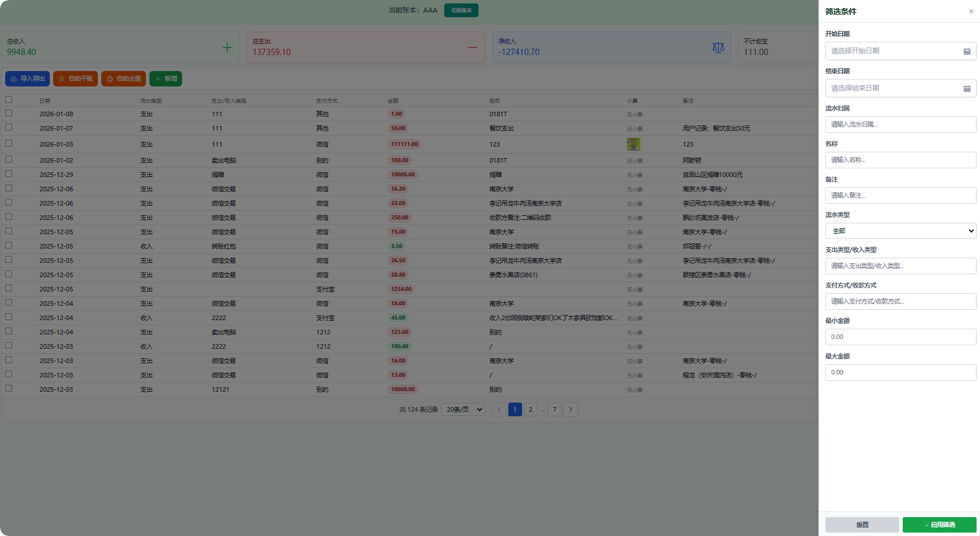980x536 pixels.
Task: Click the minimum amount input field
Action: 900,337
